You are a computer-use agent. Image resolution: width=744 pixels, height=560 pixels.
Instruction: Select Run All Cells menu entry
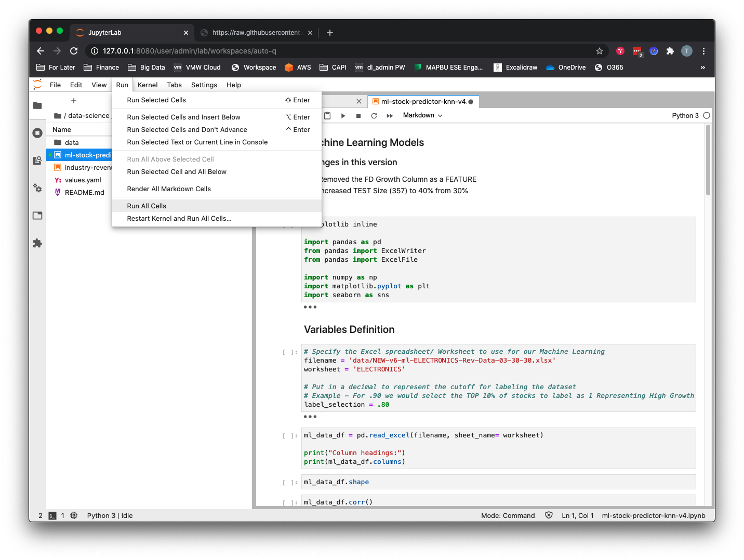pos(147,206)
